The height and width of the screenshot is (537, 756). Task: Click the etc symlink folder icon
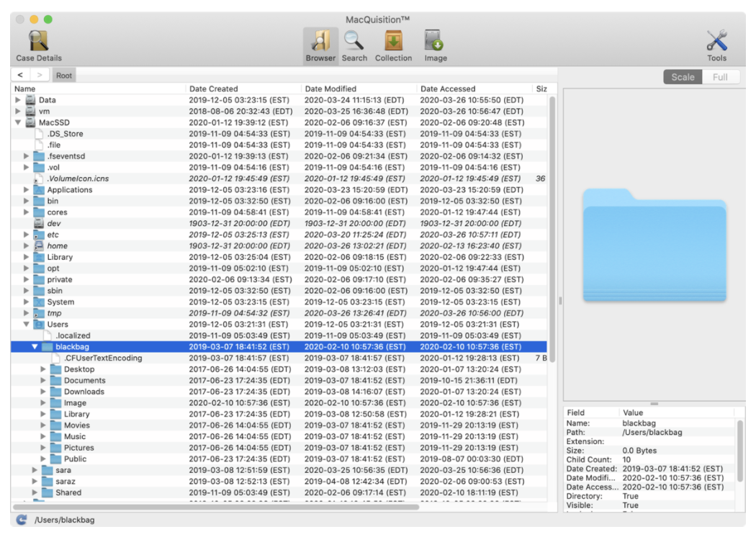(x=39, y=235)
